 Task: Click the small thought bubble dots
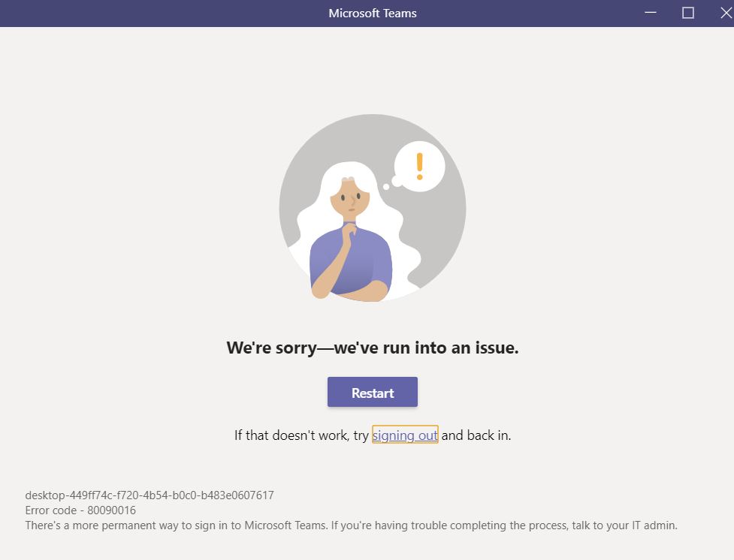392,183
